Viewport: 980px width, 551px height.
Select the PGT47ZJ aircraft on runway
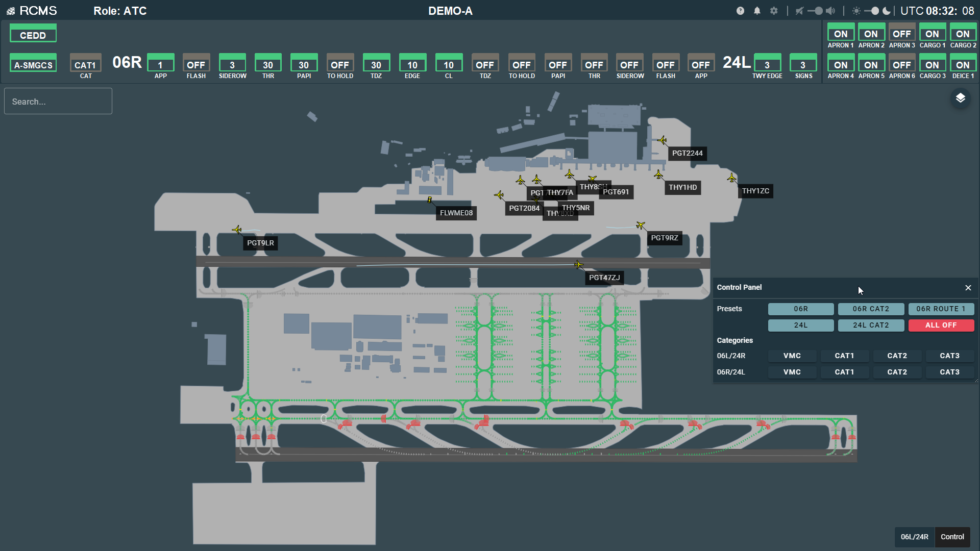pyautogui.click(x=578, y=265)
